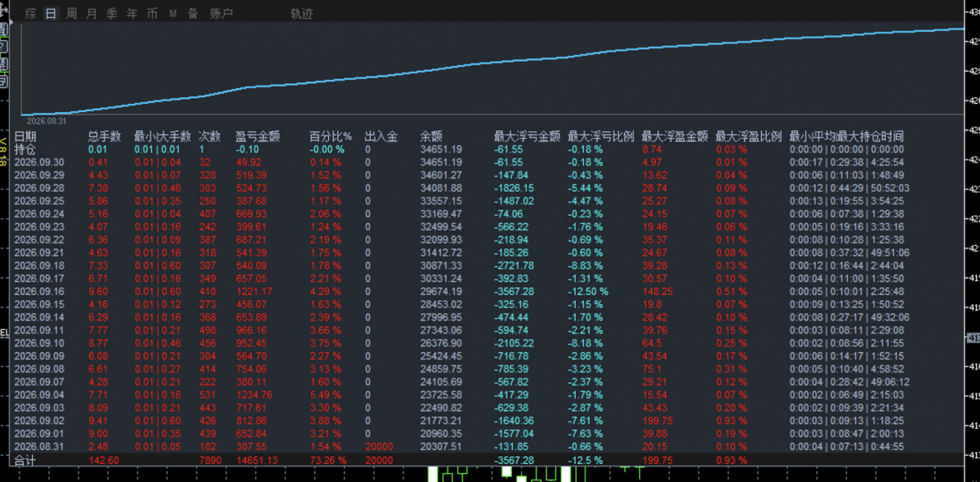Click the 20000 deposit in the 2026.08.31 row
Screen dimensions: 980x482
(378, 447)
